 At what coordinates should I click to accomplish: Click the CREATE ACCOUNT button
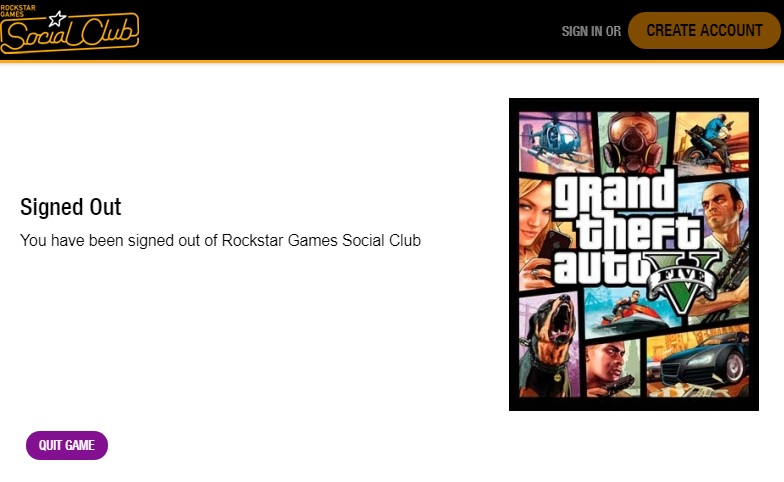point(704,30)
